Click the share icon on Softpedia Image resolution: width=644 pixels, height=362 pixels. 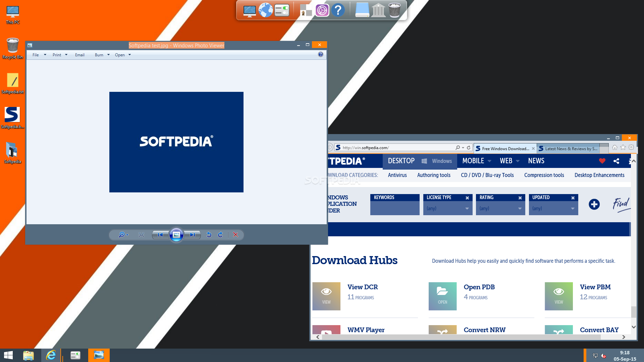pos(616,161)
